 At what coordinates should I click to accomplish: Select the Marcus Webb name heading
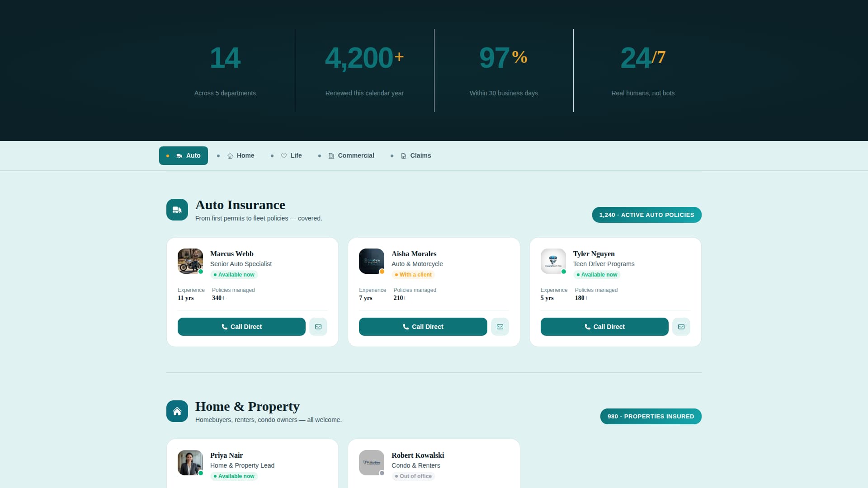232,254
